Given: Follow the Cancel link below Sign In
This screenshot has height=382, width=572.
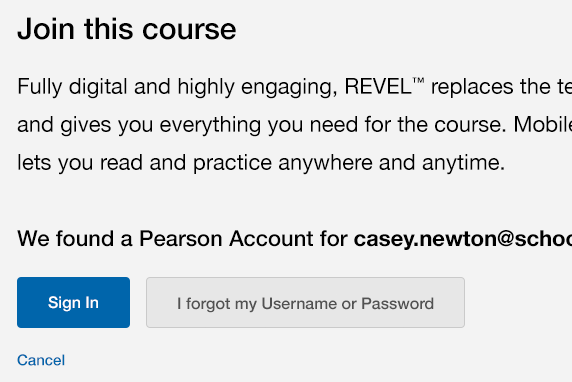Looking at the screenshot, I should coord(41,360).
